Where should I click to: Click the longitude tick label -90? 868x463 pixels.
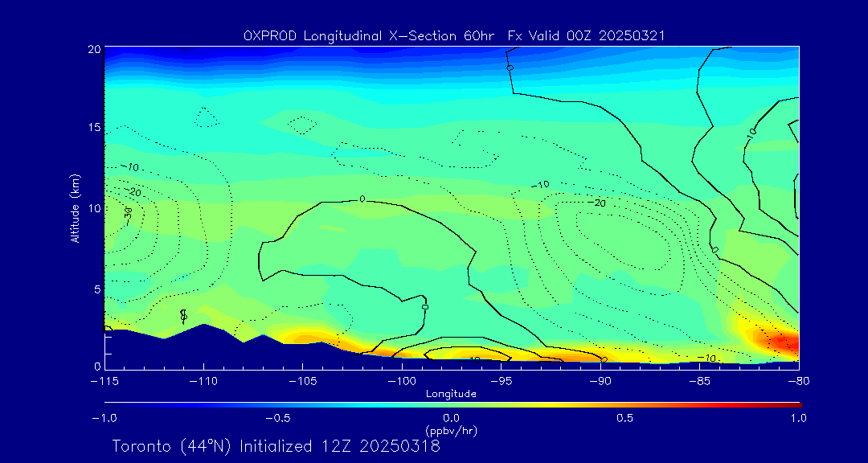[600, 382]
